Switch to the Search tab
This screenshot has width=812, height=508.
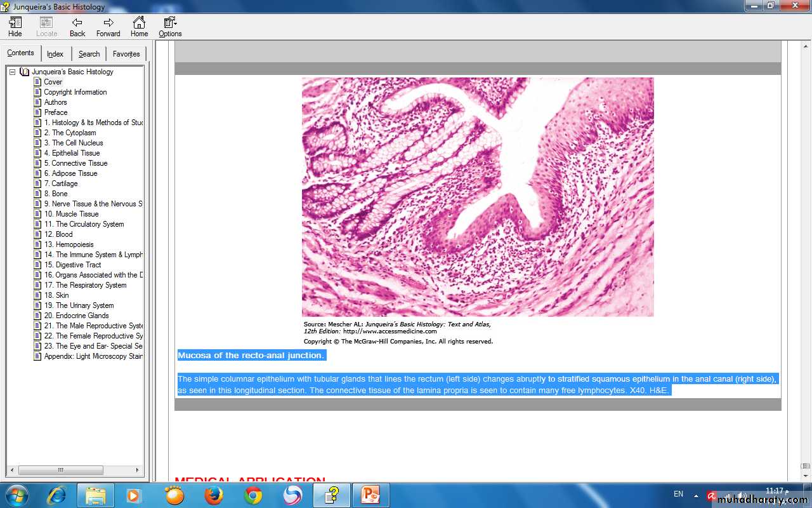(89, 54)
